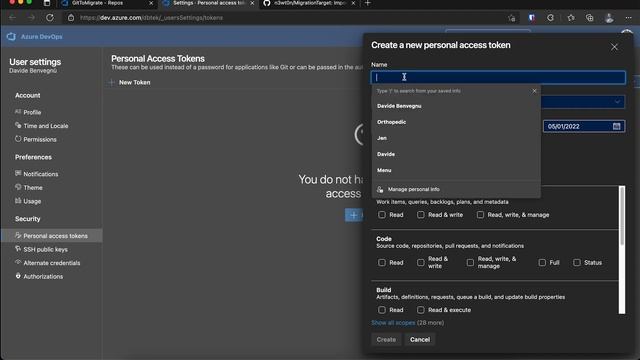Screen dimensions: 640x360
Task: Reload the page with refresh icon
Action: click(50, 18)
